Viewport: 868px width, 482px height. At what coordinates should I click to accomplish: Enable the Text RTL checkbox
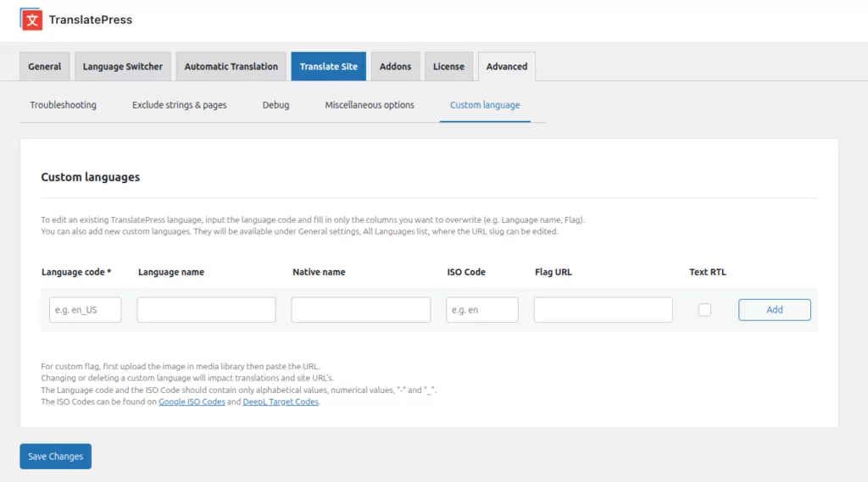coord(704,310)
